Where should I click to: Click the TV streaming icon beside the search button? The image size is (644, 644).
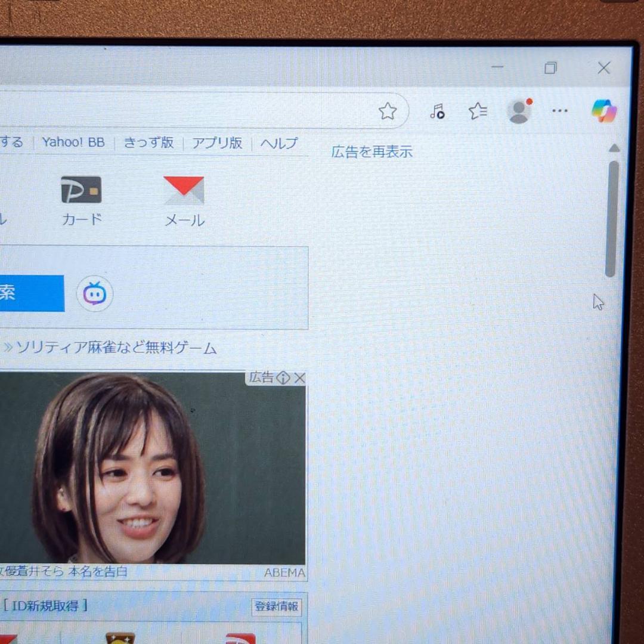click(94, 293)
